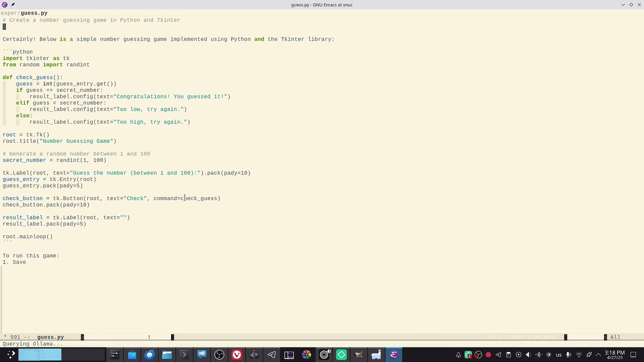Switch the 'us' keyboard layout indicator

pos(558,355)
